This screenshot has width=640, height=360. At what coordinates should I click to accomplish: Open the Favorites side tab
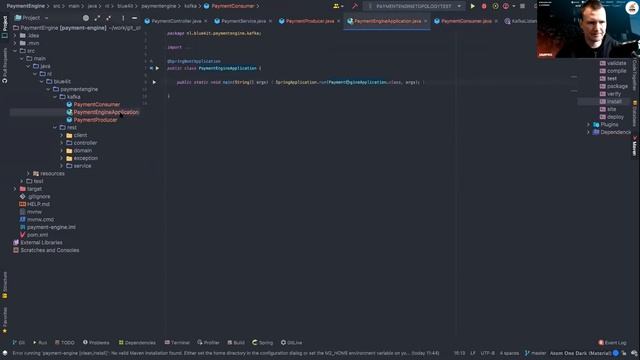[5, 320]
